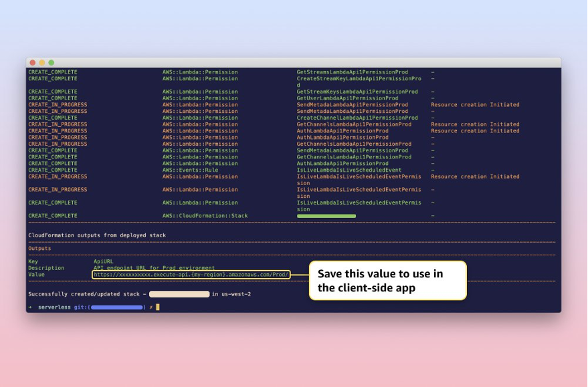Viewport: 588px width, 387px height.
Task: Click the 'in us-west-2' region text
Action: tap(231, 294)
